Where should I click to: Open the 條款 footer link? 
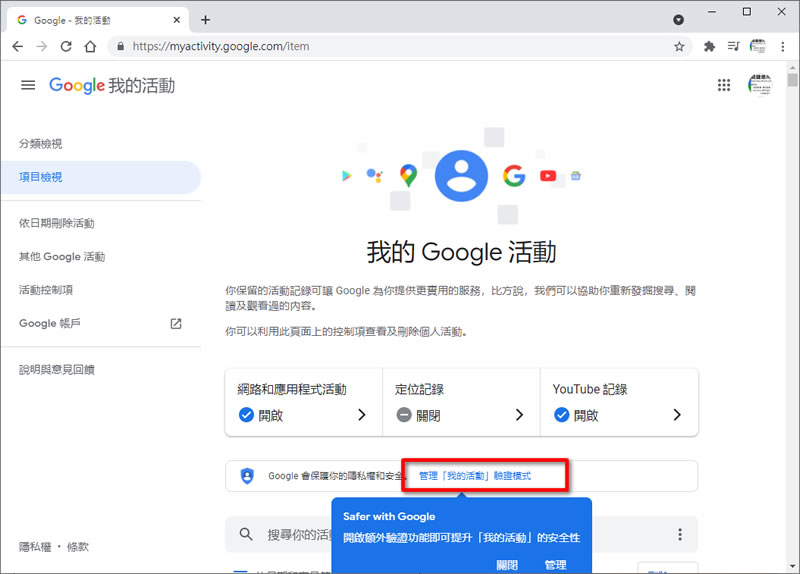[78, 547]
